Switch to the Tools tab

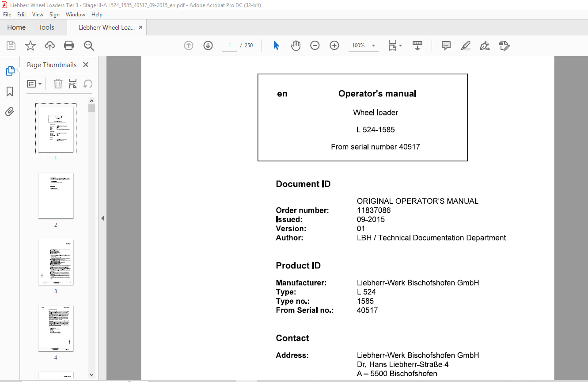pos(46,27)
